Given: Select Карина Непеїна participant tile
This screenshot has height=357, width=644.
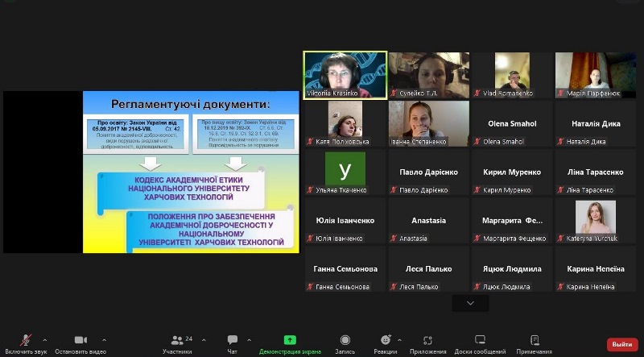Looking at the screenshot, I should click(x=596, y=269).
